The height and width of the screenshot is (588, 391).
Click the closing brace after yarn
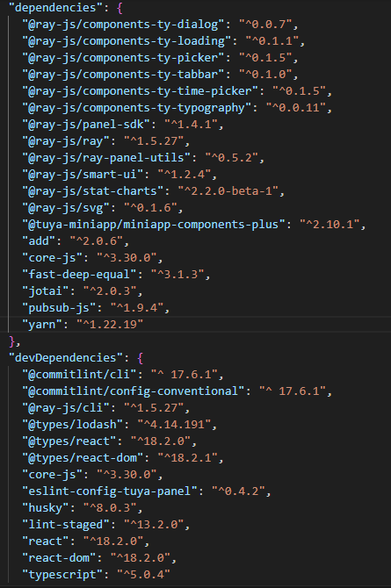click(x=12, y=341)
